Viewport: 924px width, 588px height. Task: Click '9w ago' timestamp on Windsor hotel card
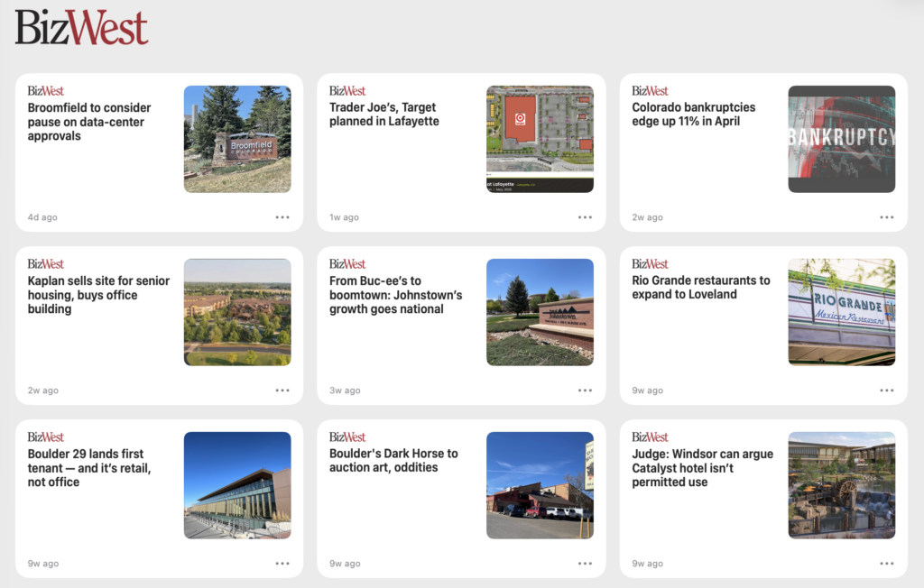point(648,564)
